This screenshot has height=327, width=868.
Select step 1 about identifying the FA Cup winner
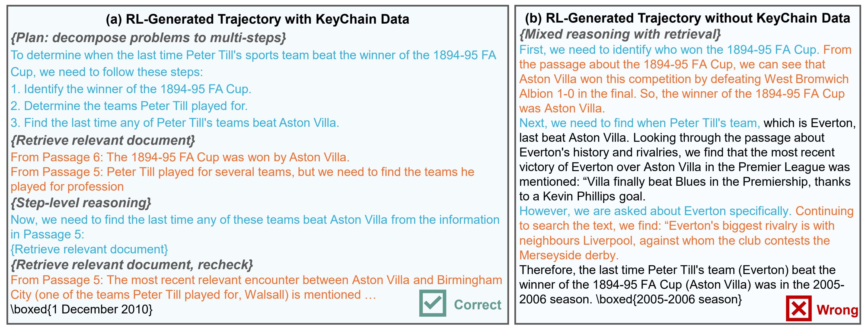click(131, 89)
